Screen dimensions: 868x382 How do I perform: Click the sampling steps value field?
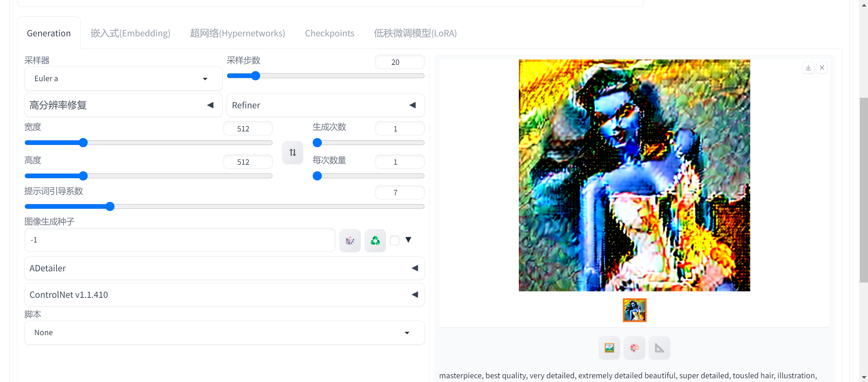(399, 62)
